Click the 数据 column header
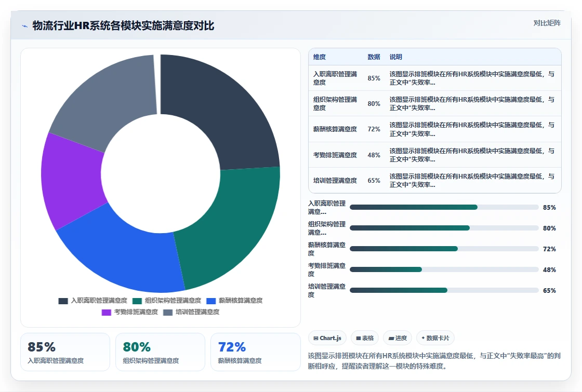Viewport: 582px width, 392px height. [374, 57]
